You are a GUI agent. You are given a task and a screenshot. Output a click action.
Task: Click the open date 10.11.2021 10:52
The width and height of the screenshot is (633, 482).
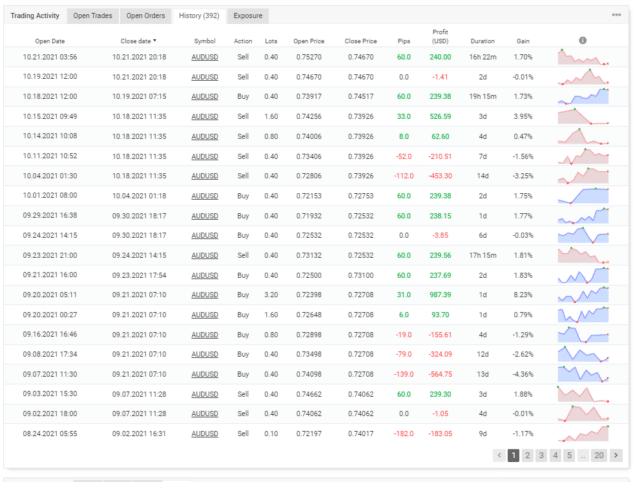(50, 156)
